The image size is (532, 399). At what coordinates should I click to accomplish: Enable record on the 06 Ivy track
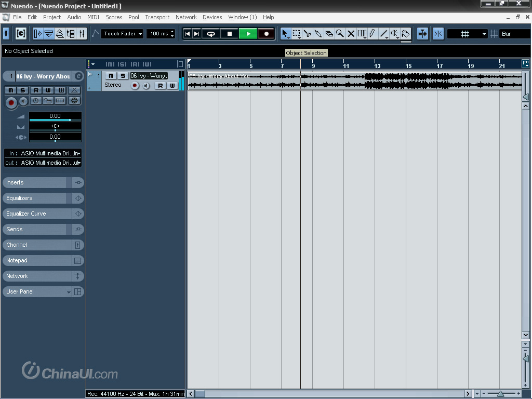(135, 86)
